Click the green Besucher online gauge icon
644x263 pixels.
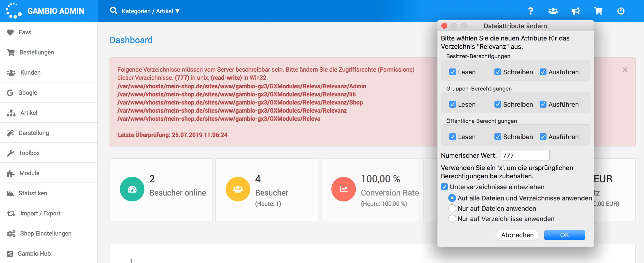click(x=132, y=189)
